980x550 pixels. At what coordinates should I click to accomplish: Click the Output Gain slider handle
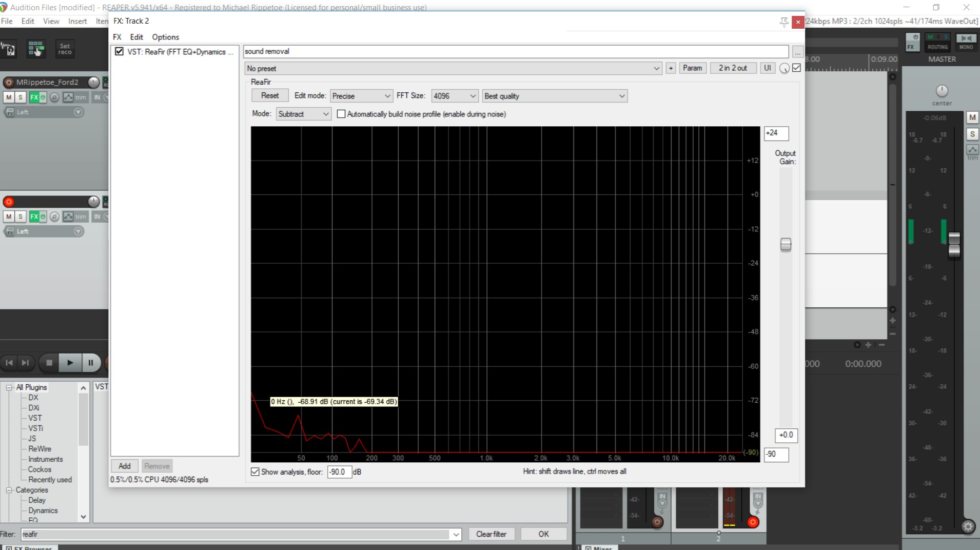pyautogui.click(x=786, y=245)
